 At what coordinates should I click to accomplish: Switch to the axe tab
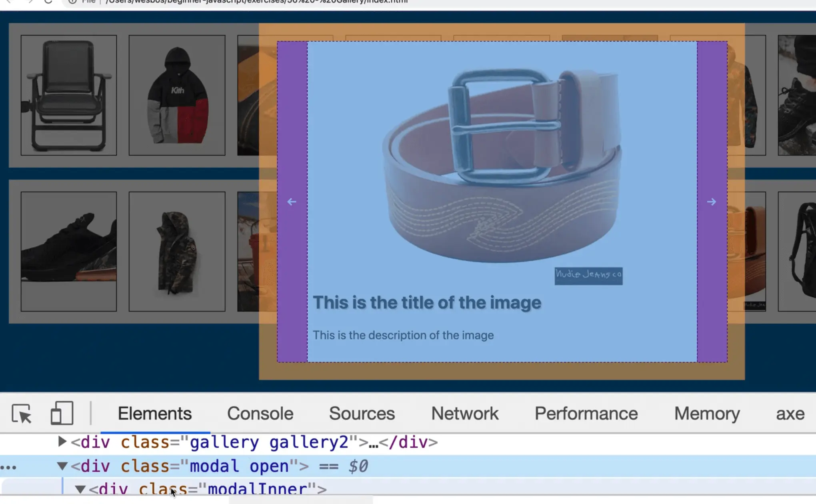(790, 414)
